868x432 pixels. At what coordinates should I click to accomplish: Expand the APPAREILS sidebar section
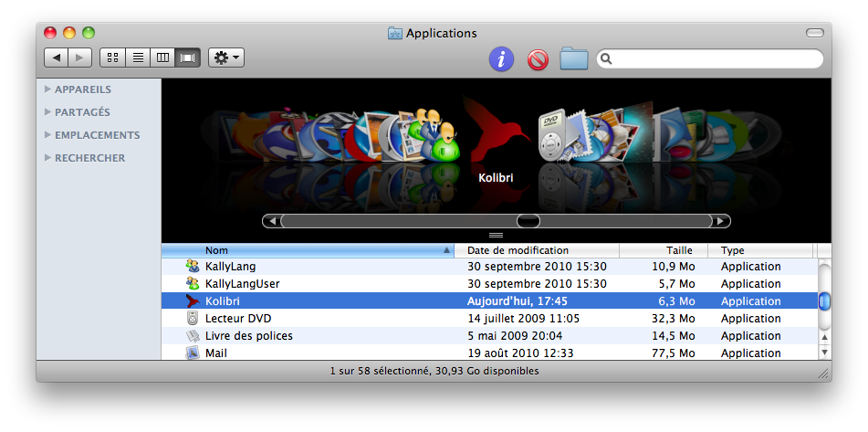pyautogui.click(x=47, y=89)
